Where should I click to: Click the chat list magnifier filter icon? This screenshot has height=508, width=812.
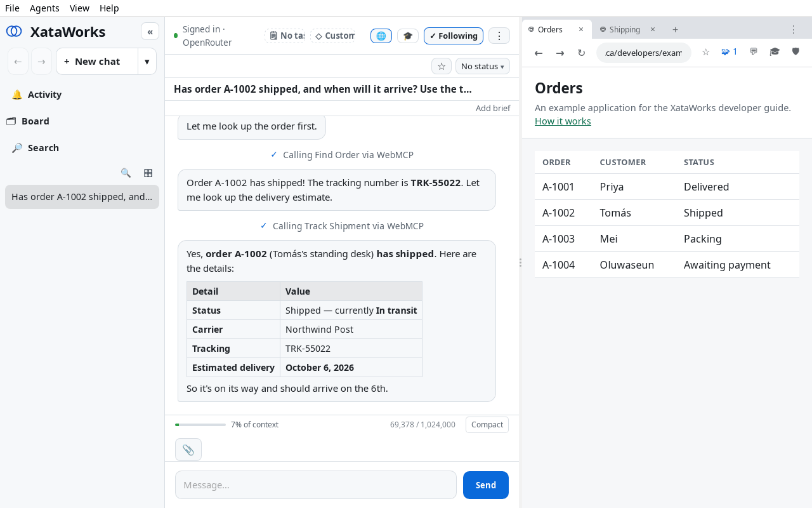tap(126, 173)
